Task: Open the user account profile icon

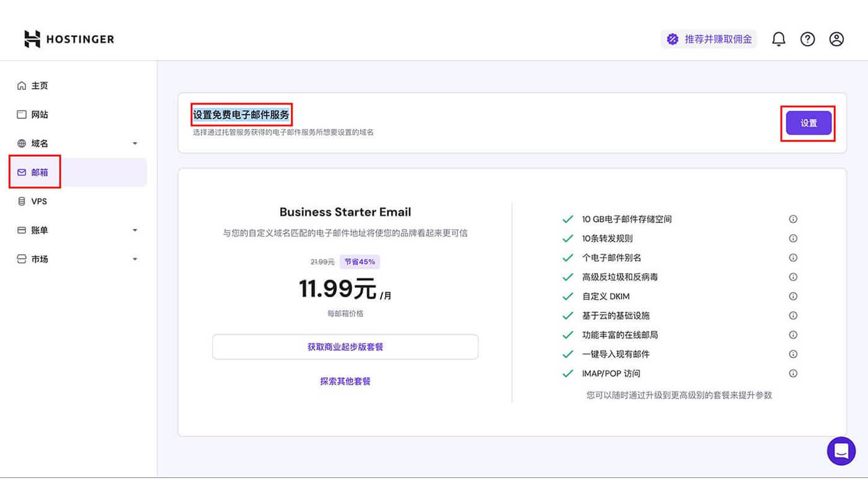Action: click(836, 39)
